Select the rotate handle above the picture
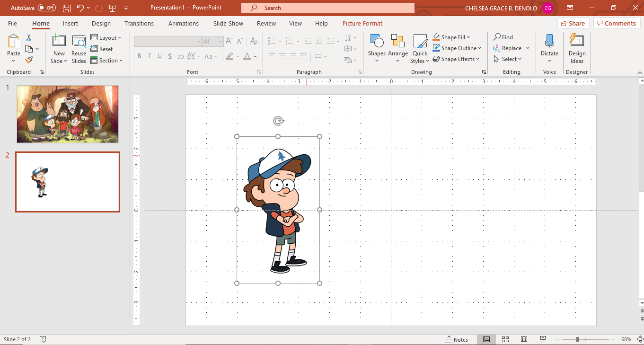The width and height of the screenshot is (644, 345). click(x=278, y=121)
